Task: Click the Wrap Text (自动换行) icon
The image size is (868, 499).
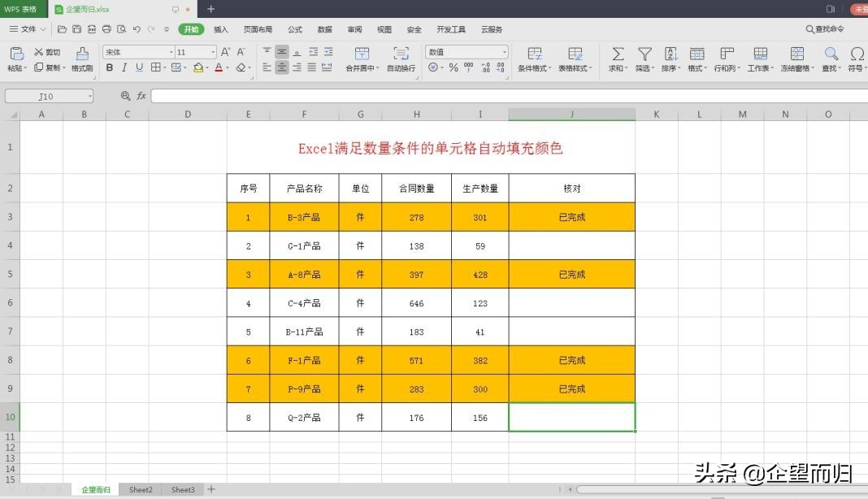Action: point(401,54)
